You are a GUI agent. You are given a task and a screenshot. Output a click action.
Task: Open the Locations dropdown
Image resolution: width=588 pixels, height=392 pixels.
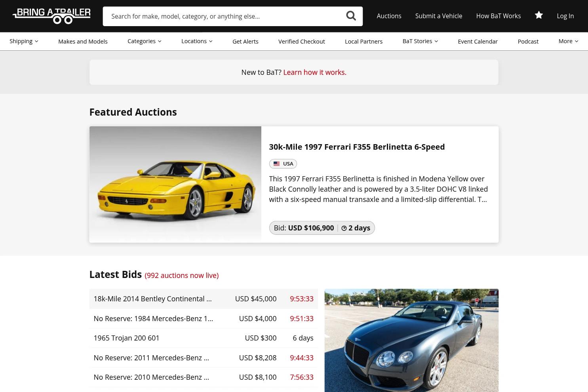pyautogui.click(x=197, y=41)
